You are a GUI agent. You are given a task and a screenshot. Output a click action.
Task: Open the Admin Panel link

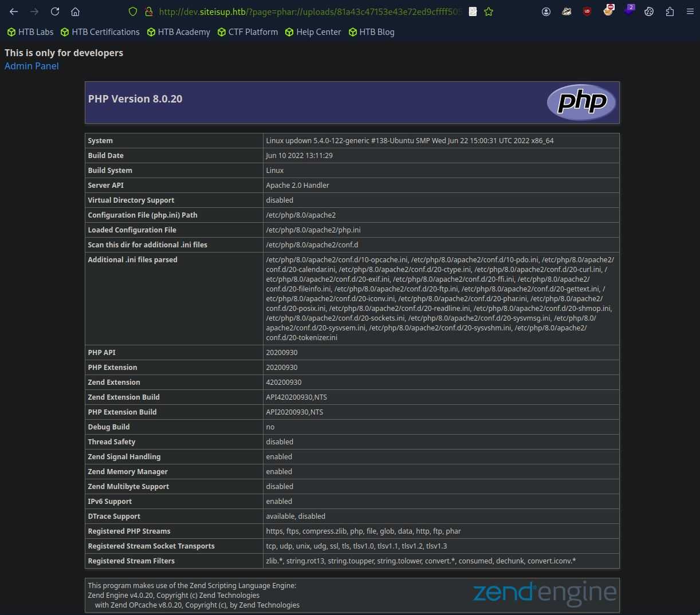coord(32,66)
